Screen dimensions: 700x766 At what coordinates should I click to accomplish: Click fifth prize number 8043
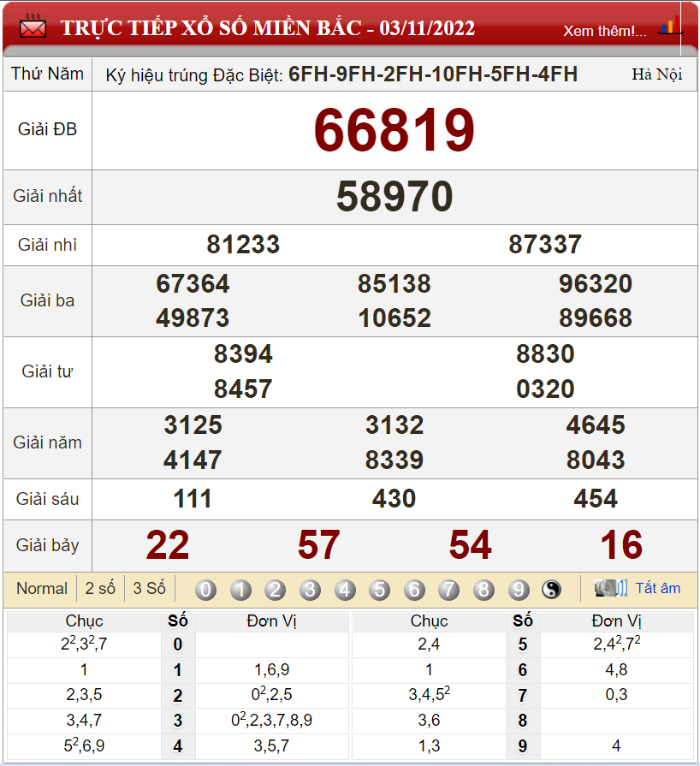[x=596, y=460]
